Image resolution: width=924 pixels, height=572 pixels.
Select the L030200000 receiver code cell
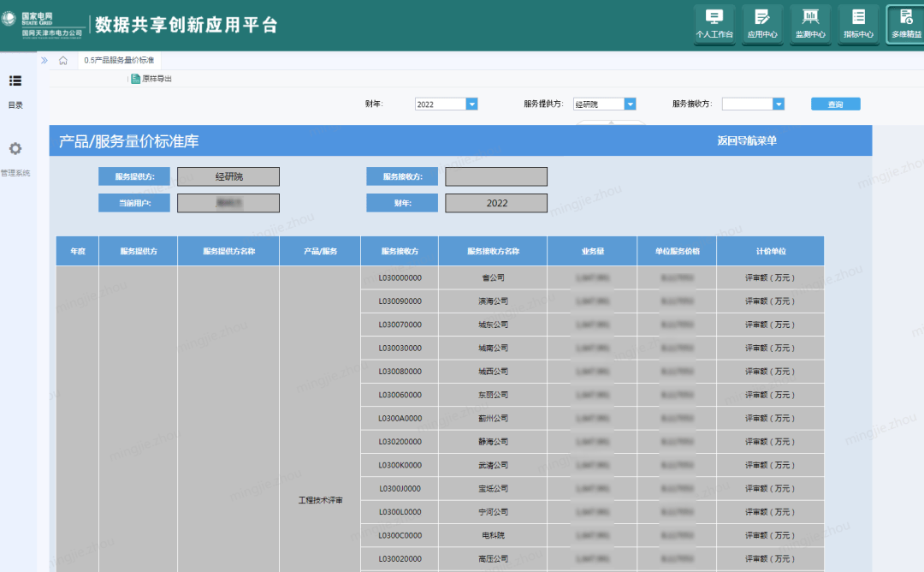(400, 442)
